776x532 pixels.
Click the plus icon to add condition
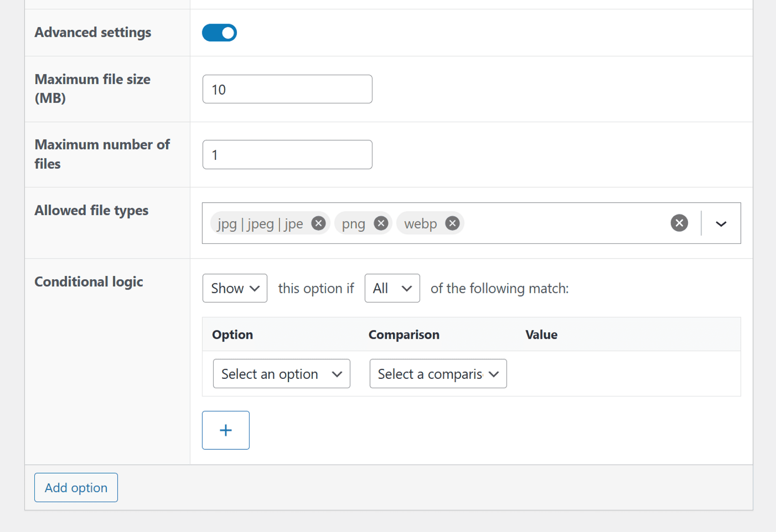(x=226, y=430)
